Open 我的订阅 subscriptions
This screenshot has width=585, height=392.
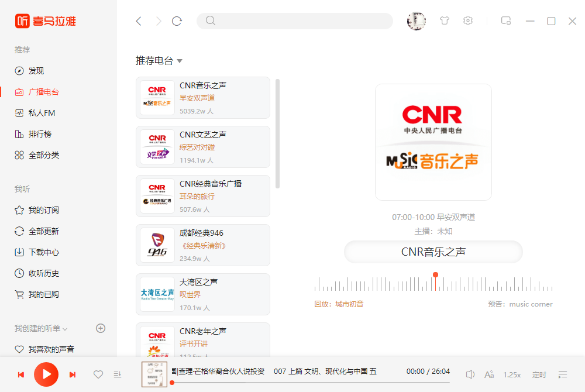coord(36,211)
